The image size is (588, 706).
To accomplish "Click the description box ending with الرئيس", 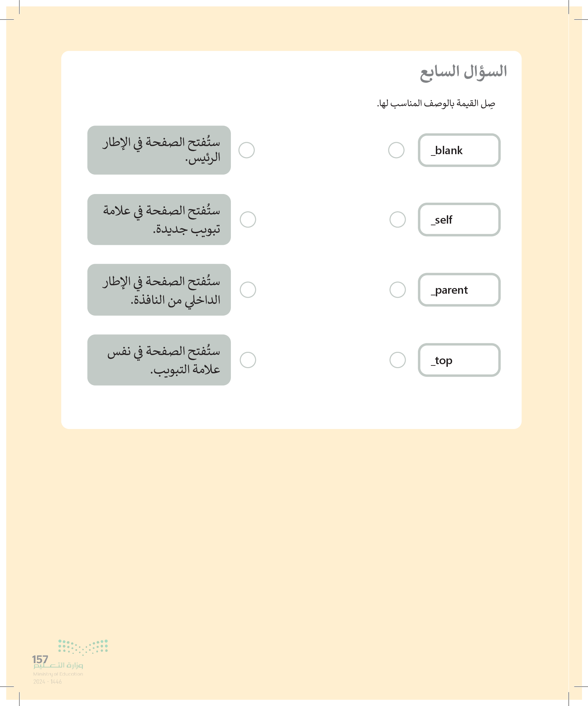I will 159,150.
